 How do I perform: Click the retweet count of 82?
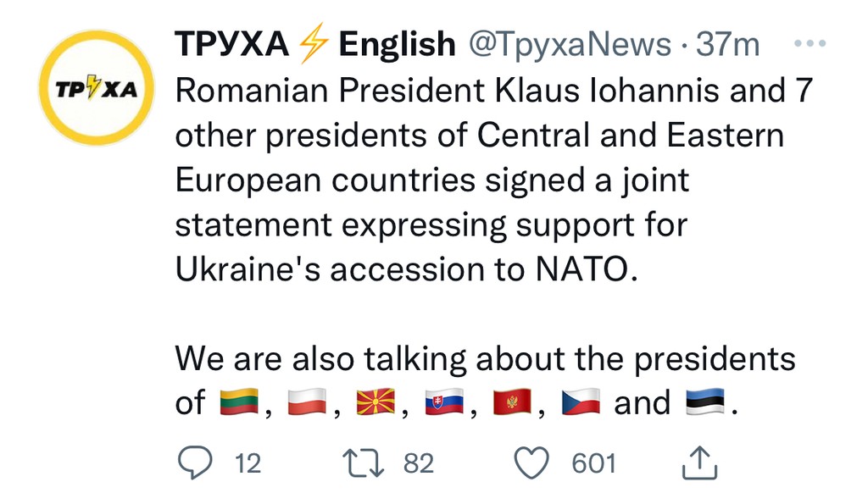pyautogui.click(x=419, y=463)
